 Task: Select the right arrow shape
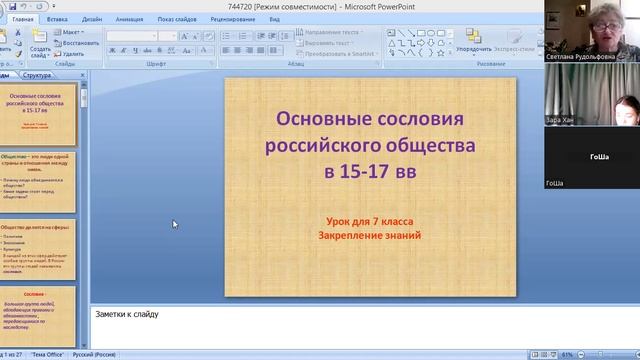tap(421, 43)
